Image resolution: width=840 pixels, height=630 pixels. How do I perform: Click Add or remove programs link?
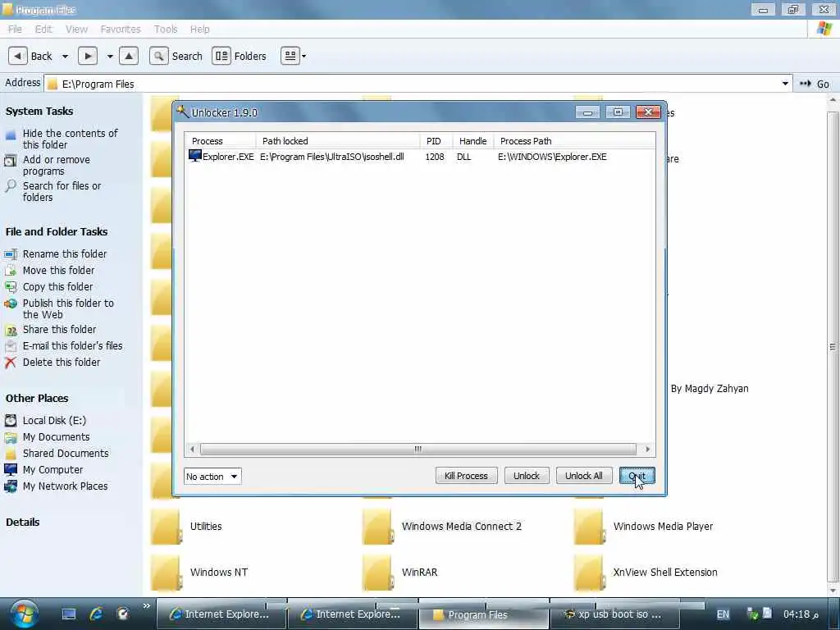pos(57,165)
